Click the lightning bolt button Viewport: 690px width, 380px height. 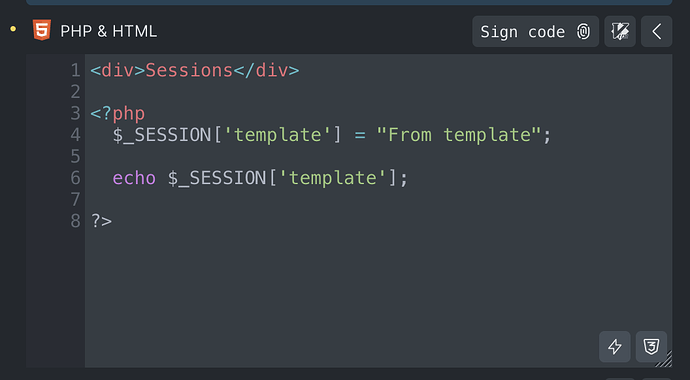[614, 347]
